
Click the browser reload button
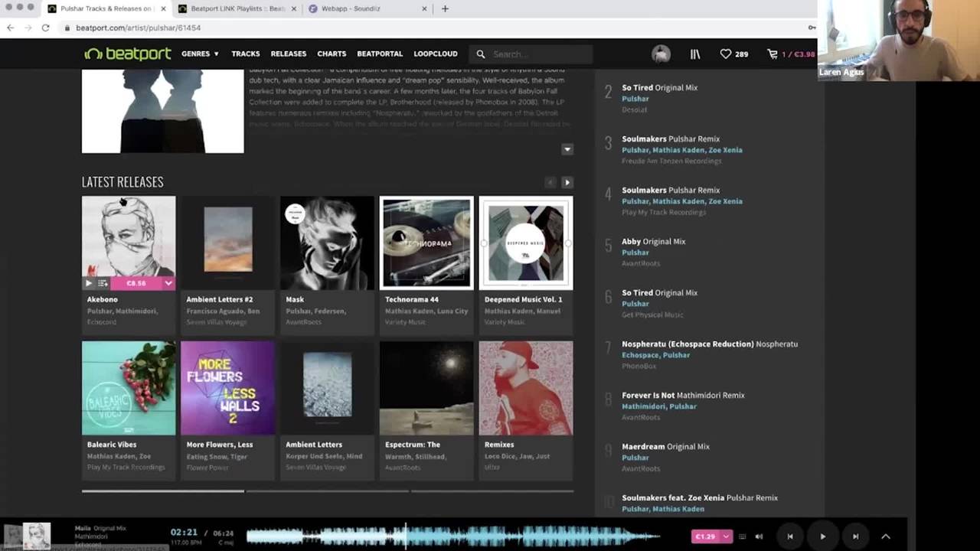(x=45, y=28)
